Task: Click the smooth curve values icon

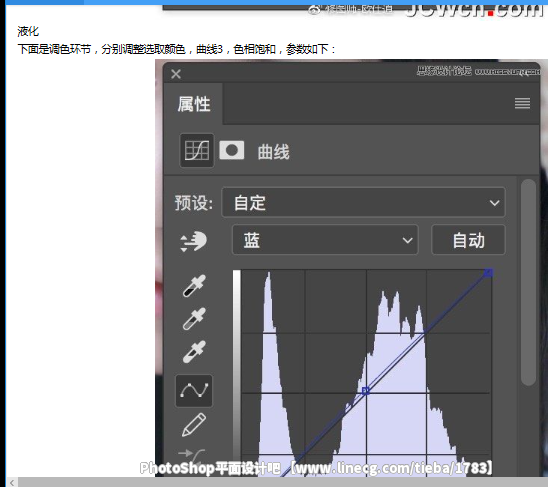Action: (192, 456)
